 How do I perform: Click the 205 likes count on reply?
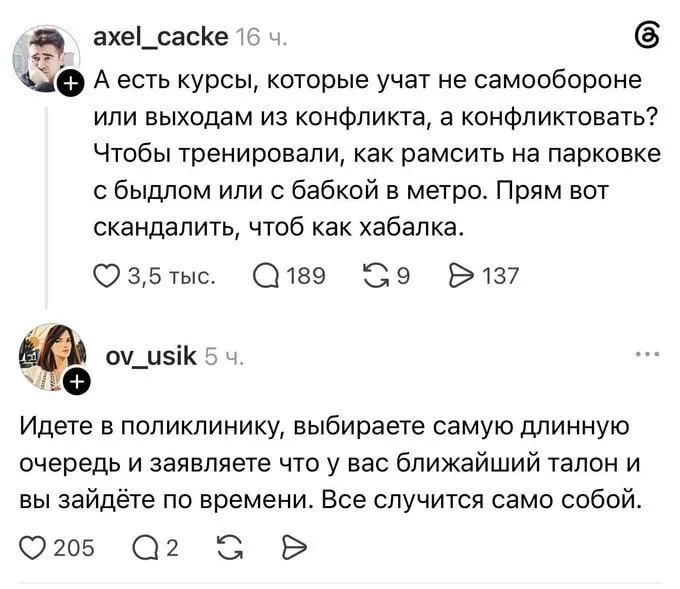[x=74, y=548]
